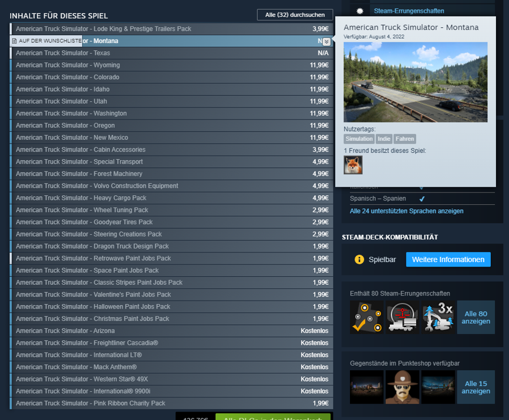This screenshot has height=420, width=509.
Task: Click the Montana title in the hover popup
Action: pos(411,27)
